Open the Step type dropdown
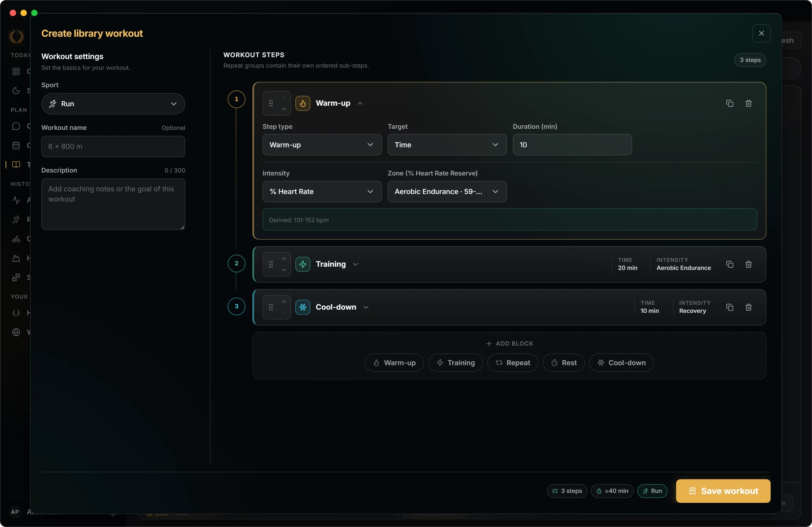 pyautogui.click(x=322, y=145)
